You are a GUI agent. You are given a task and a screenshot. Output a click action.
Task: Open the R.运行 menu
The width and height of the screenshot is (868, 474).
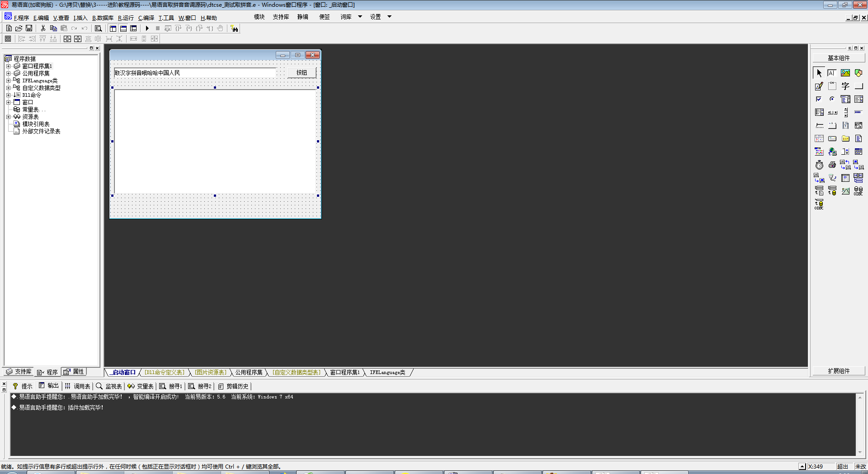pyautogui.click(x=126, y=18)
